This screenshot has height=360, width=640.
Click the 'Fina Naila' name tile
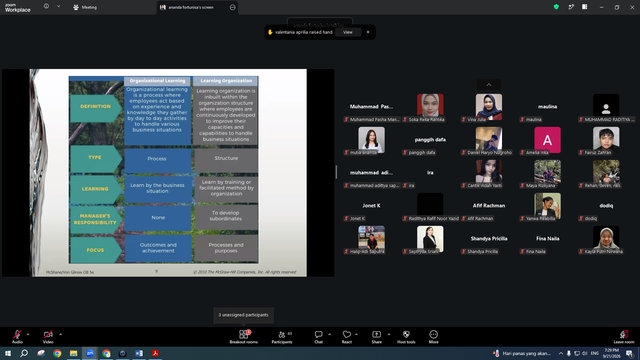pos(547,238)
